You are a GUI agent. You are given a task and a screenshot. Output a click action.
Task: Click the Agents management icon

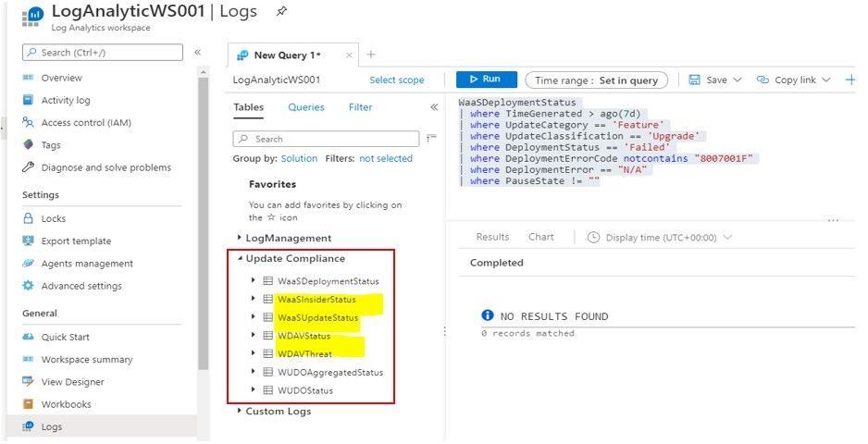pos(29,263)
